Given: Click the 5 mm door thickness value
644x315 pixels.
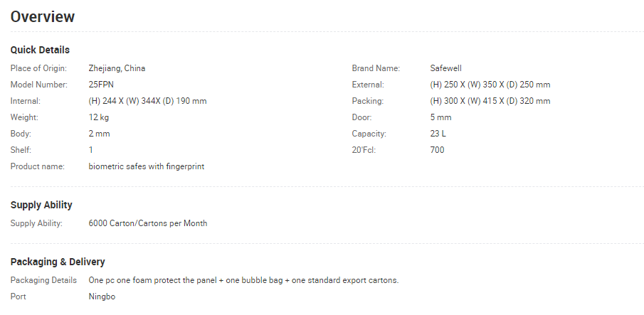Looking at the screenshot, I should (x=440, y=117).
